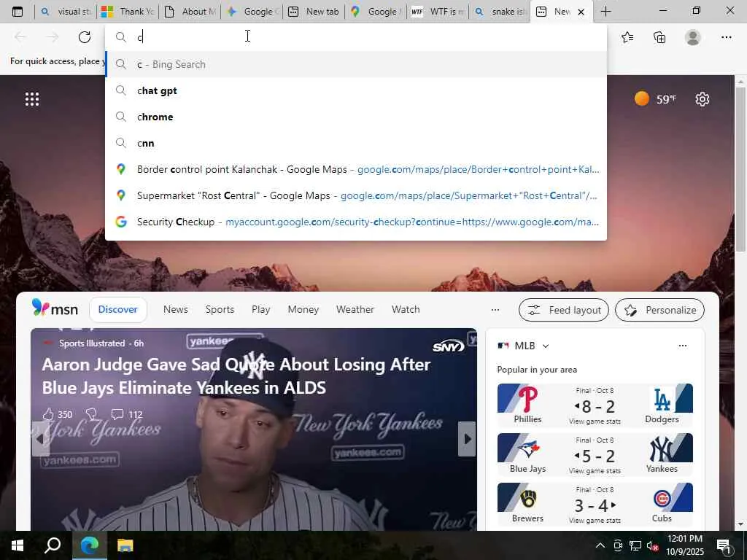Choose the 'cnn' suggestion
The image size is (747, 560).
pyautogui.click(x=355, y=143)
